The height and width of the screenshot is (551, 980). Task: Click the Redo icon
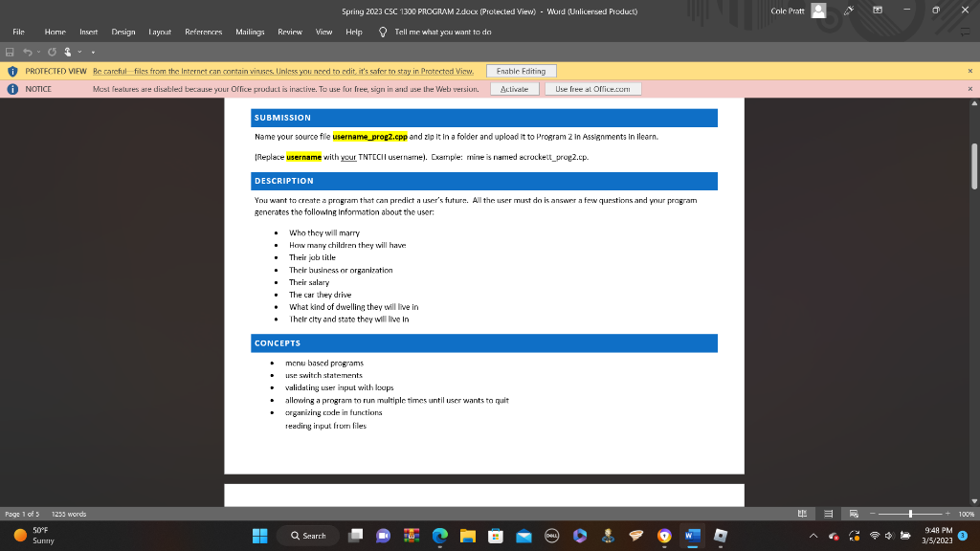coord(52,52)
